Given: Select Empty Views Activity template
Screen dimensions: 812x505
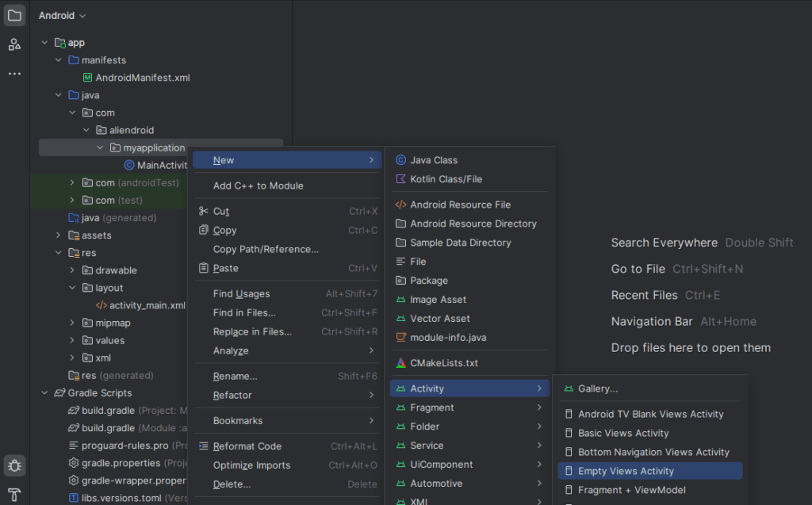Looking at the screenshot, I should coord(650,471).
